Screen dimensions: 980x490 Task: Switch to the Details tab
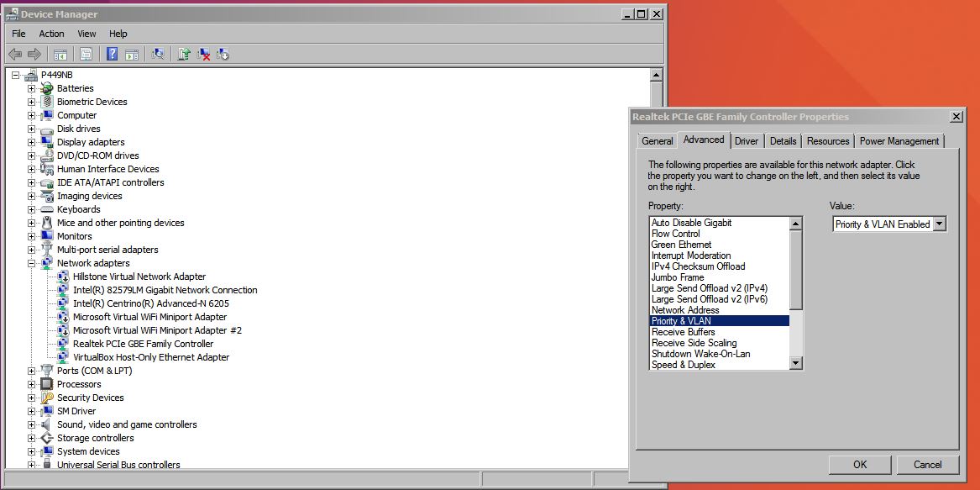pyautogui.click(x=783, y=141)
